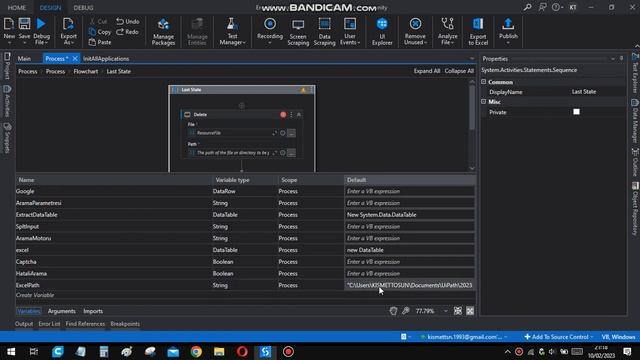
Task: Click the Fit to Screen icon
Action: tap(458, 311)
